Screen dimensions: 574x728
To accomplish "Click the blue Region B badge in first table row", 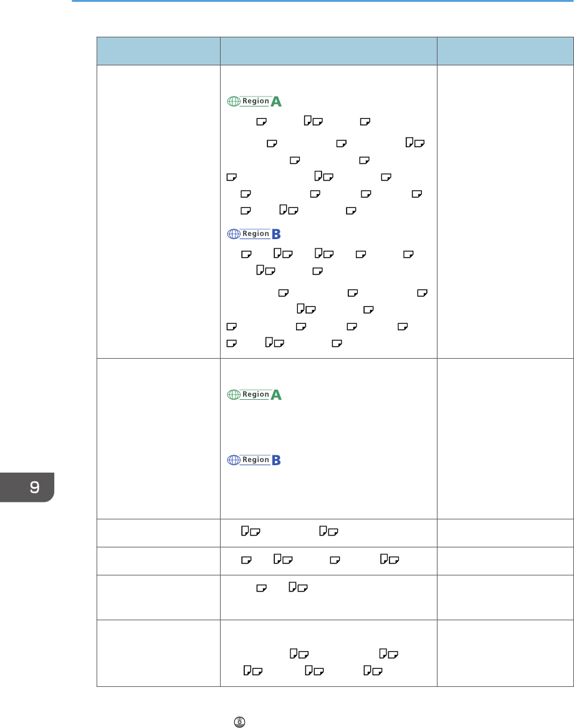I will tap(254, 234).
